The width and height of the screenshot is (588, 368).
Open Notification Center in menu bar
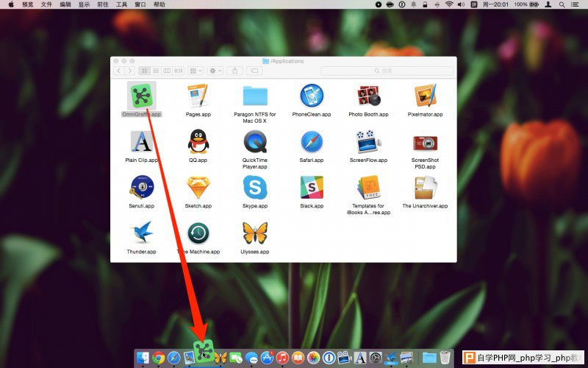(575, 4)
